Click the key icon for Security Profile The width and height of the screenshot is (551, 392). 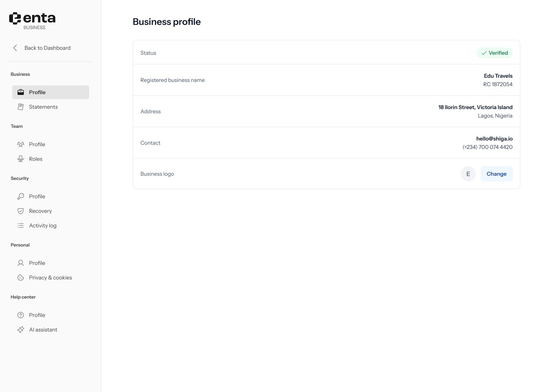(x=21, y=196)
